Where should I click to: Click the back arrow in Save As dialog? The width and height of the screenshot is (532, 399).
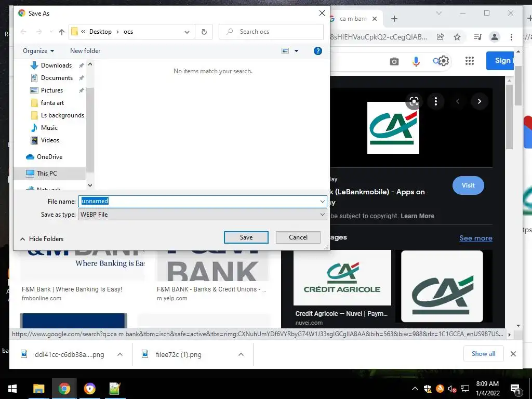point(23,32)
